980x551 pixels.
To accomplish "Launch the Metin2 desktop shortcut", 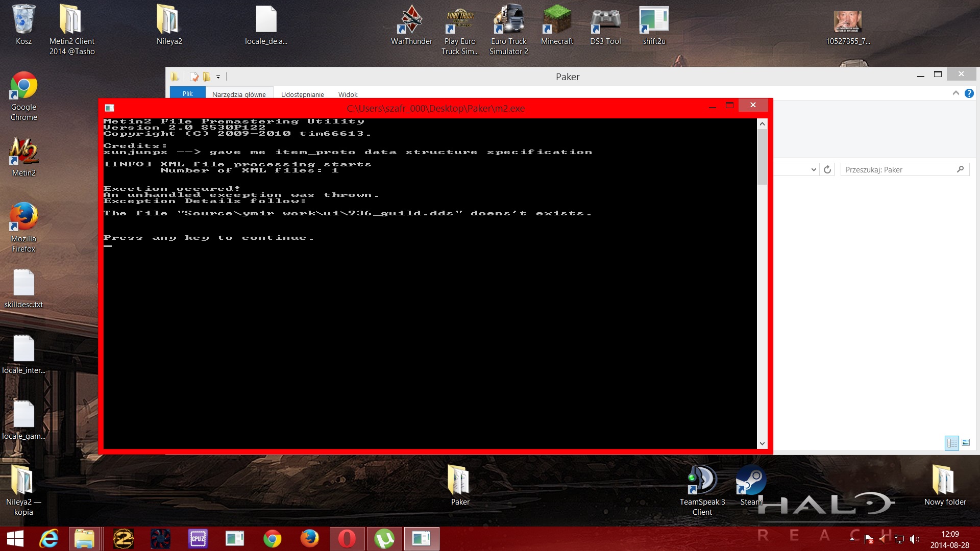I will (23, 157).
